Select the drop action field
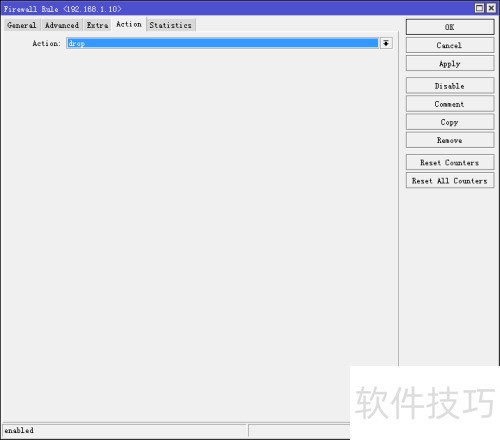 coord(222,43)
